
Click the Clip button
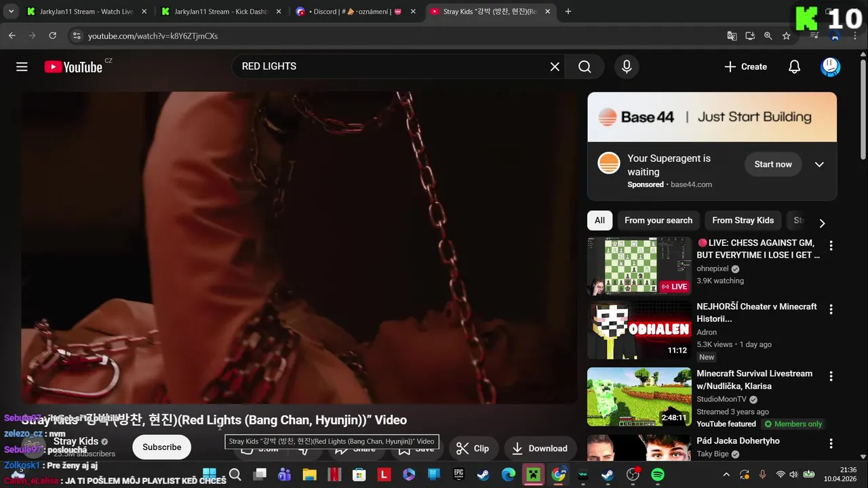point(473,448)
